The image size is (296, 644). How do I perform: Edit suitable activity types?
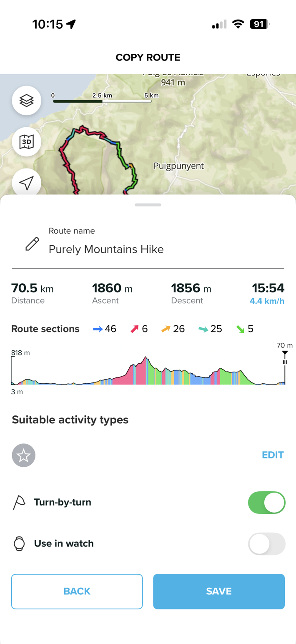coord(273,455)
